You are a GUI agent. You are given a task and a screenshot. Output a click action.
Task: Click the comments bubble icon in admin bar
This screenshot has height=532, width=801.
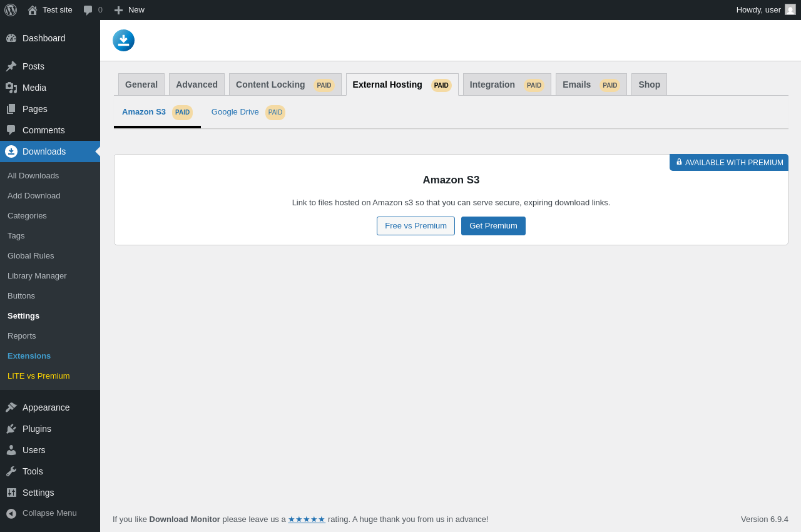(88, 10)
